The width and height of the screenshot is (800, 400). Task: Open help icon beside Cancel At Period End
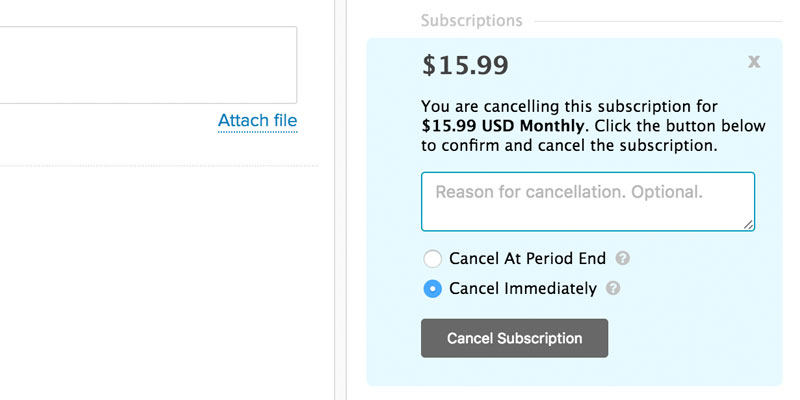point(622,258)
